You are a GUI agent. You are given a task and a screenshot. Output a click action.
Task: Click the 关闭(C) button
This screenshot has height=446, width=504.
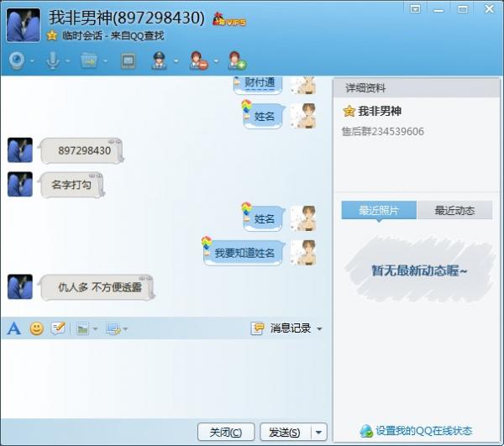[x=226, y=432]
